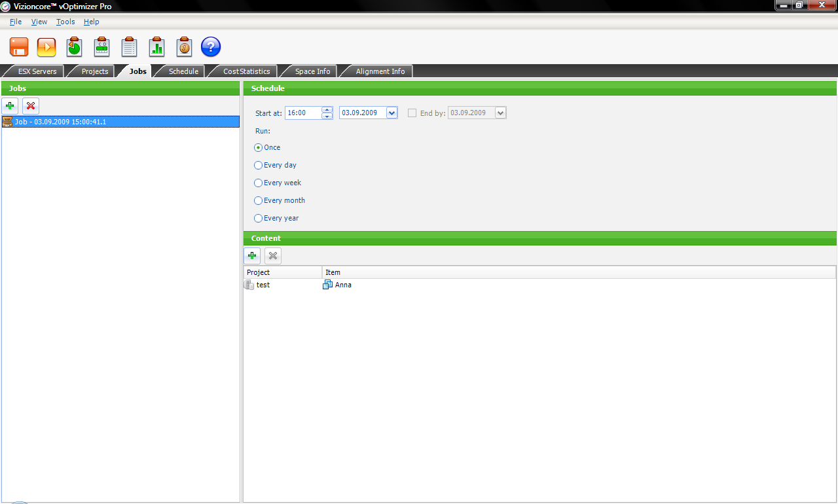The width and height of the screenshot is (838, 504).
Task: Add content item using green plus
Action: coord(252,256)
